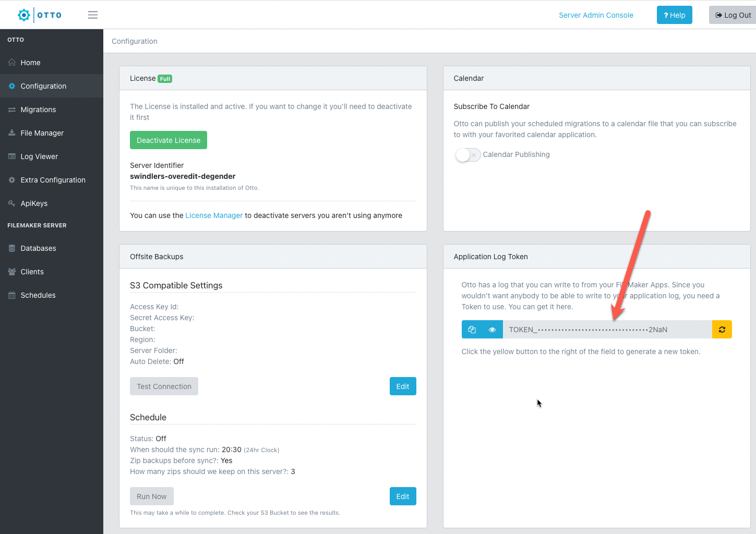Click Deactivate License button
The width and height of the screenshot is (756, 534).
point(169,140)
